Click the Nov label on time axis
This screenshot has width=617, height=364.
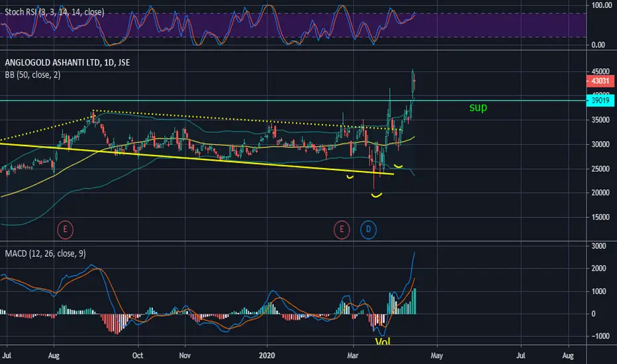click(185, 355)
